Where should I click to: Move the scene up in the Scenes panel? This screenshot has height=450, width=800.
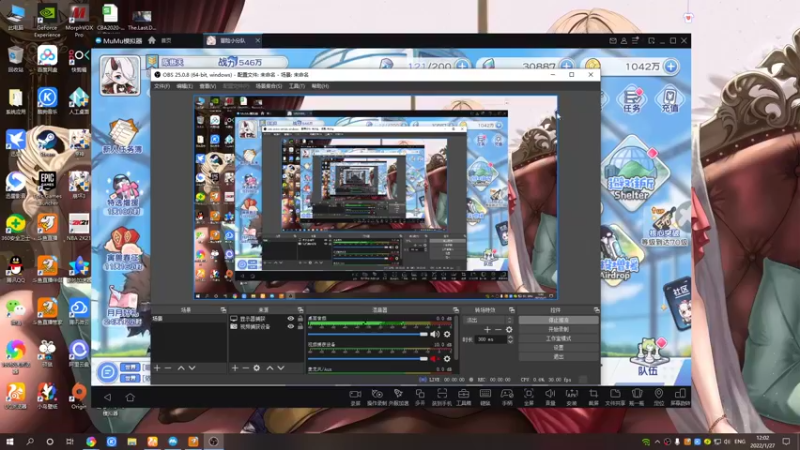point(181,368)
